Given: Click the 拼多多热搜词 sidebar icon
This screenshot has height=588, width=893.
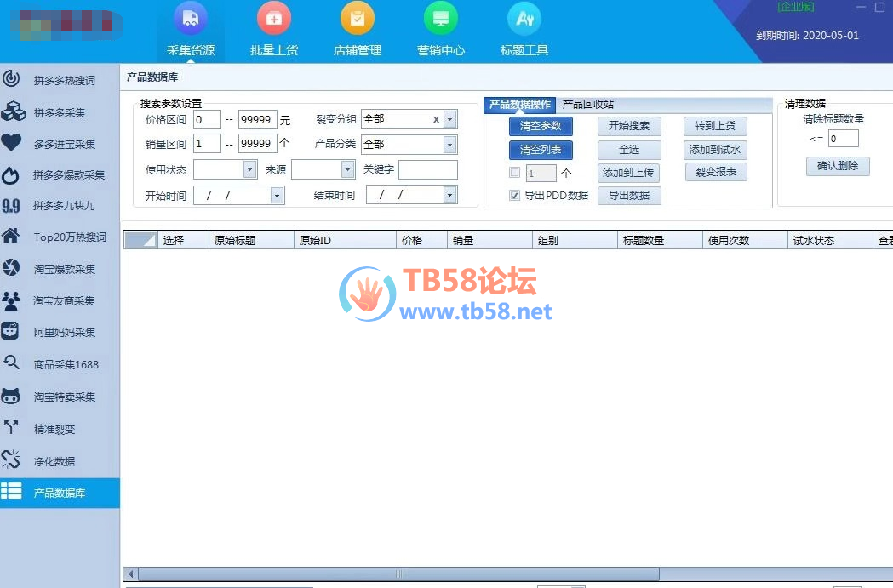Looking at the screenshot, I should coord(11,78).
